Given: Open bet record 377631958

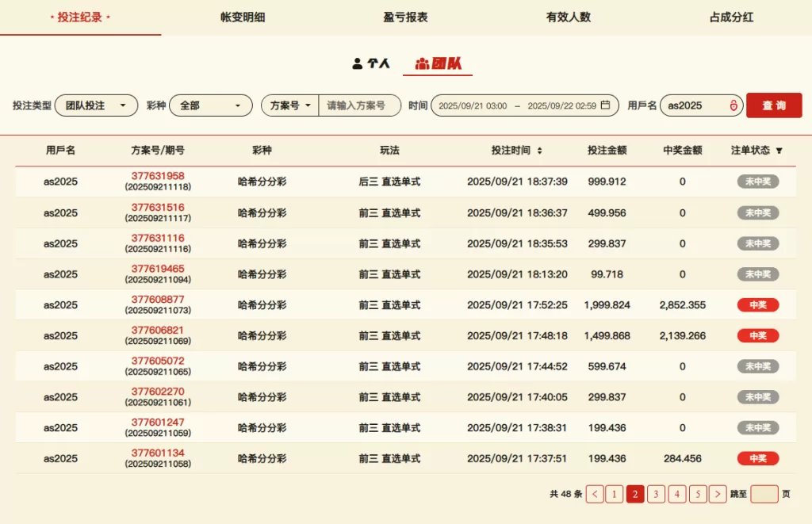Looking at the screenshot, I should 158,176.
